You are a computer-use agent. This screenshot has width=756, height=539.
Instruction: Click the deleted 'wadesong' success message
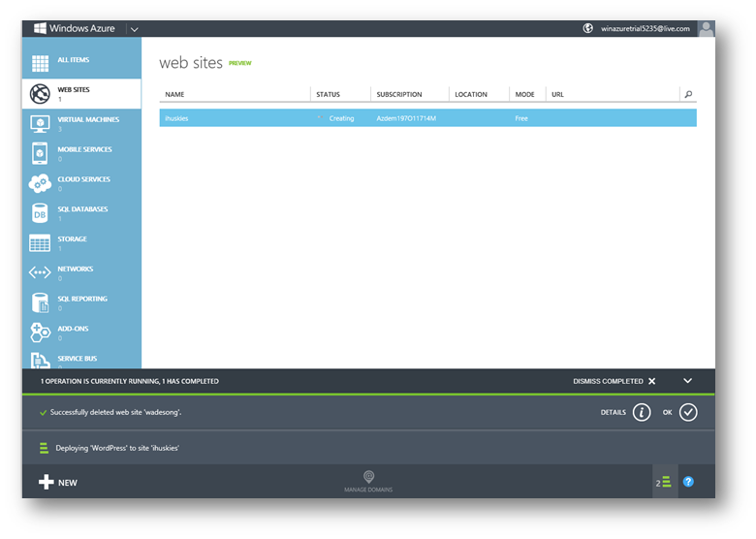[115, 412]
